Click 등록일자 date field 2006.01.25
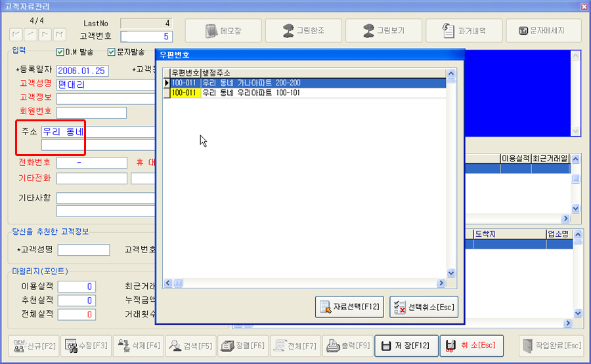This screenshot has width=591, height=364. [83, 71]
